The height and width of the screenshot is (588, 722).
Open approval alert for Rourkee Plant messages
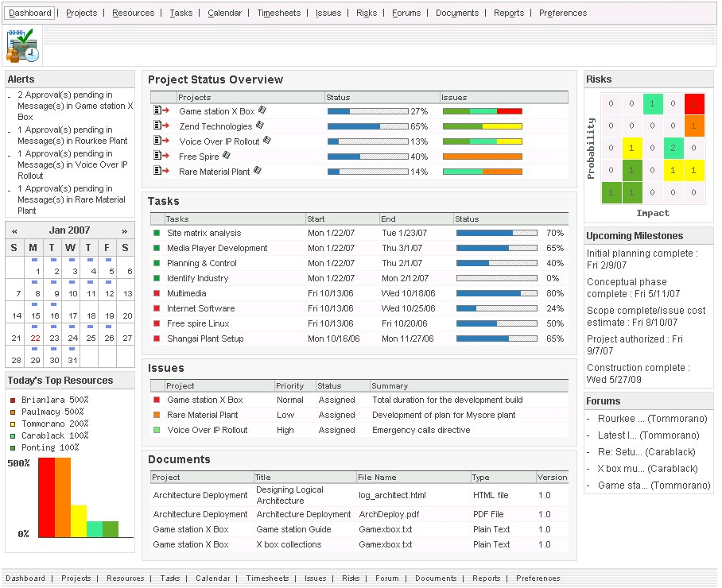72,135
